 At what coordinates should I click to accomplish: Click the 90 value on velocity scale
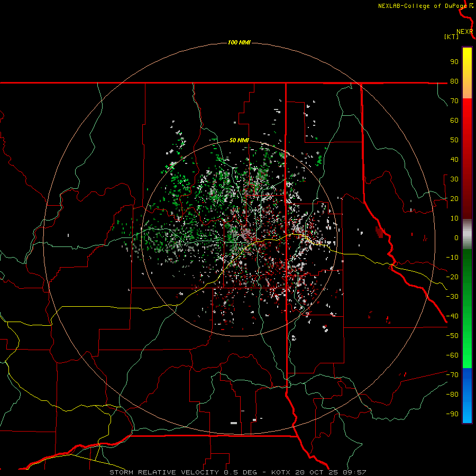pyautogui.click(x=454, y=62)
